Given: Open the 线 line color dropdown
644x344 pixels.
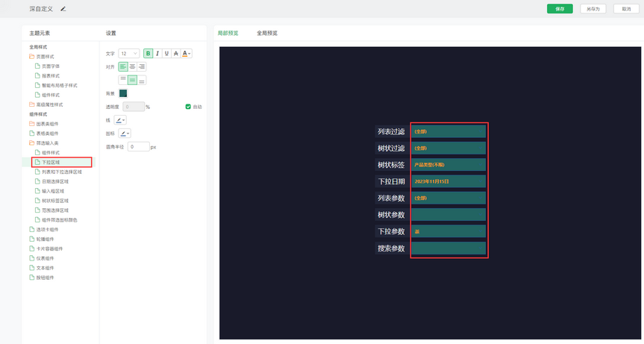Looking at the screenshot, I should [x=121, y=119].
